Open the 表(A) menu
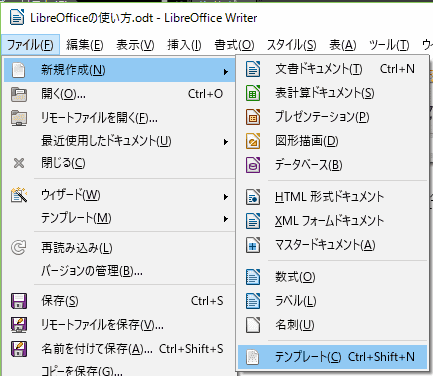The height and width of the screenshot is (376, 433). click(x=343, y=44)
